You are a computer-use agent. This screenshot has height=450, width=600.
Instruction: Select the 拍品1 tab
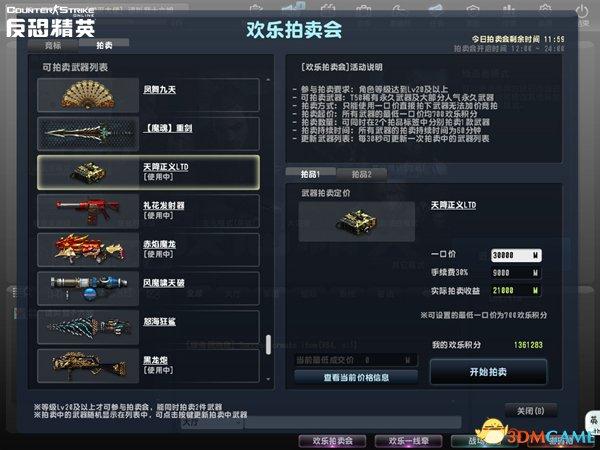pos(310,174)
